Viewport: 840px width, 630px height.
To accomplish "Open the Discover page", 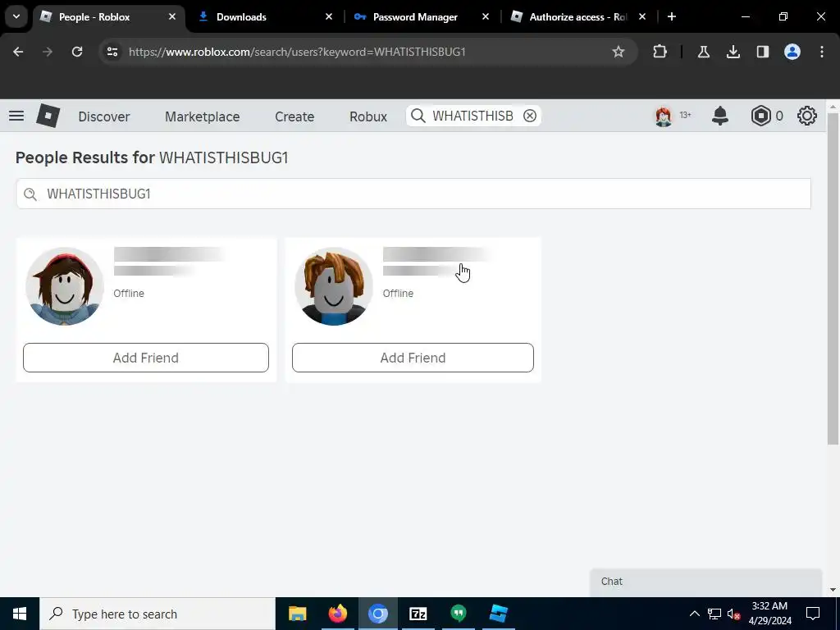I will click(x=104, y=116).
